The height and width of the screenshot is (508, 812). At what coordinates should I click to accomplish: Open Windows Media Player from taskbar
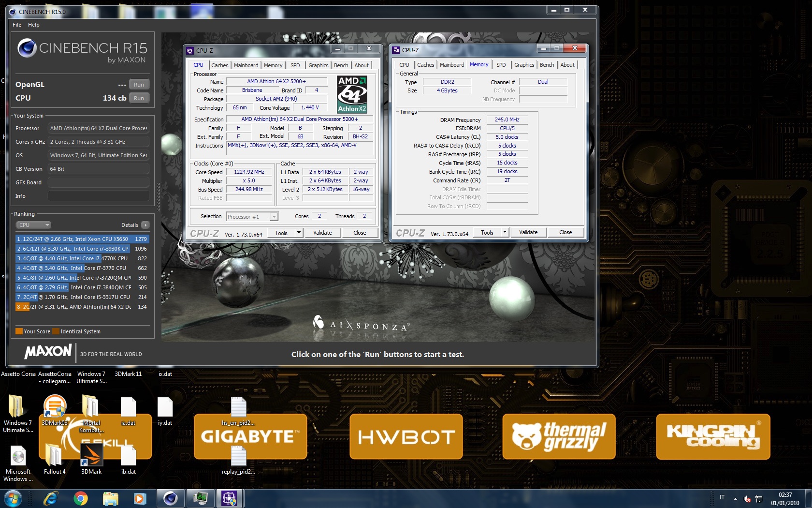tap(140, 498)
